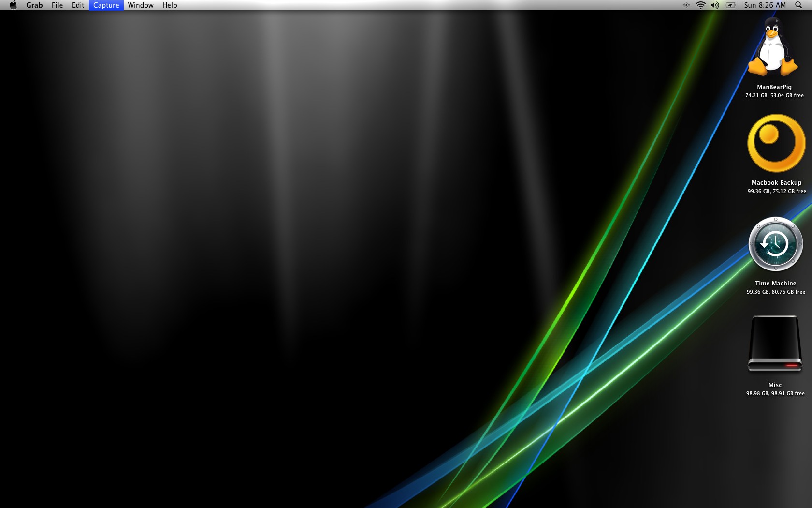This screenshot has width=812, height=508.
Task: Click the '74.21 GB, 53.04 GB free' text
Action: pos(774,95)
